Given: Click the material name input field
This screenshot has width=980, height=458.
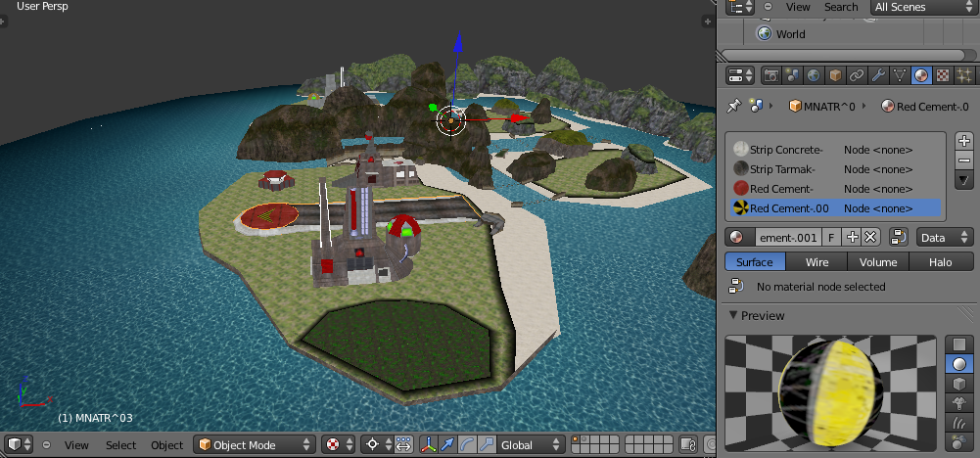Looking at the screenshot, I should [x=787, y=237].
